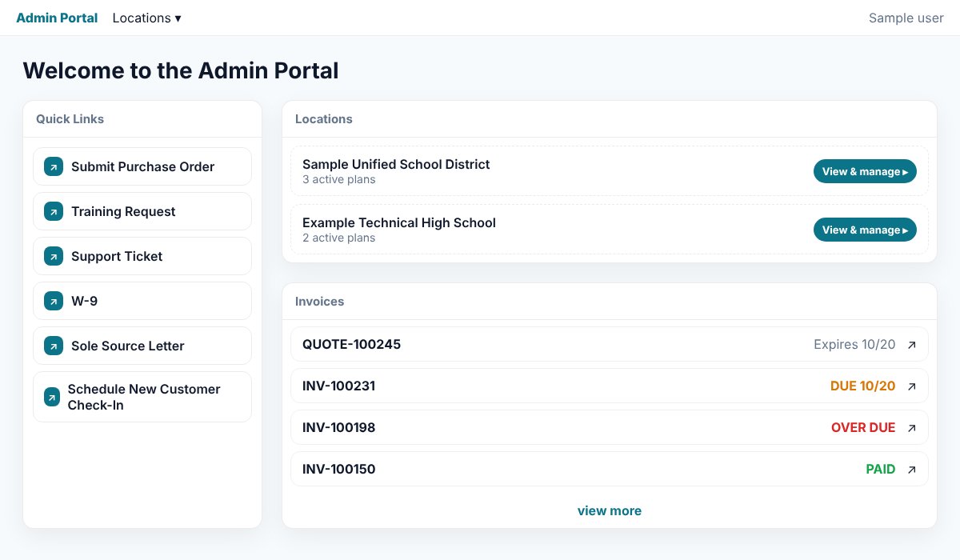Open the Support Ticket quick link
The image size is (960, 560).
[142, 256]
